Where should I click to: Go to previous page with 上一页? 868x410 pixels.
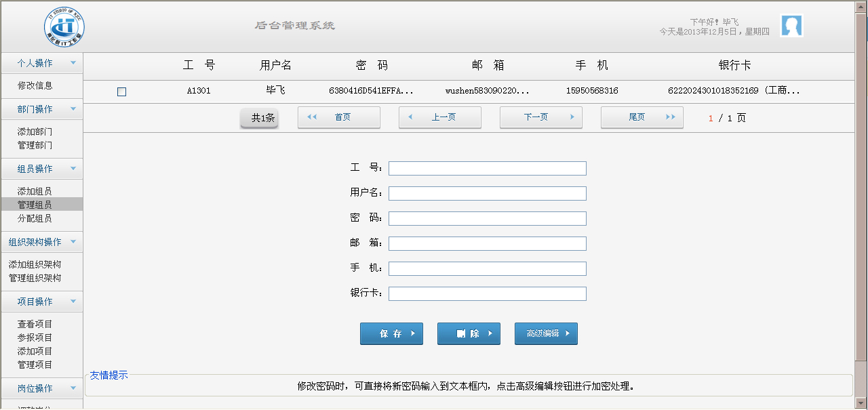tap(440, 117)
